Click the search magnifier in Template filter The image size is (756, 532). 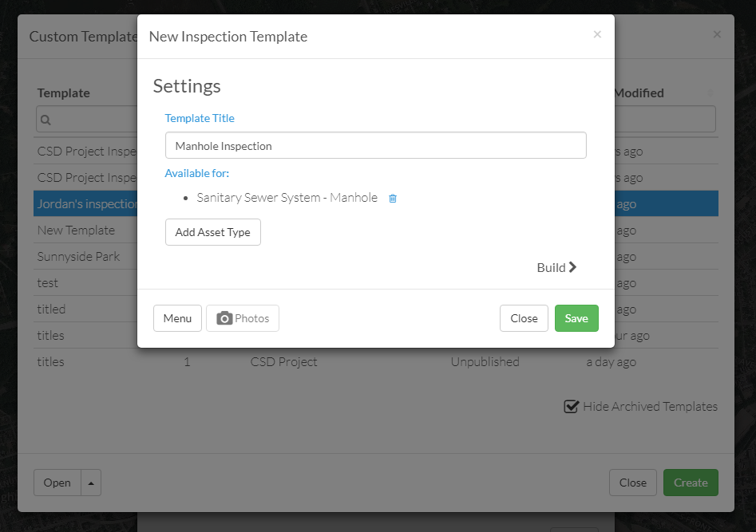click(x=46, y=120)
